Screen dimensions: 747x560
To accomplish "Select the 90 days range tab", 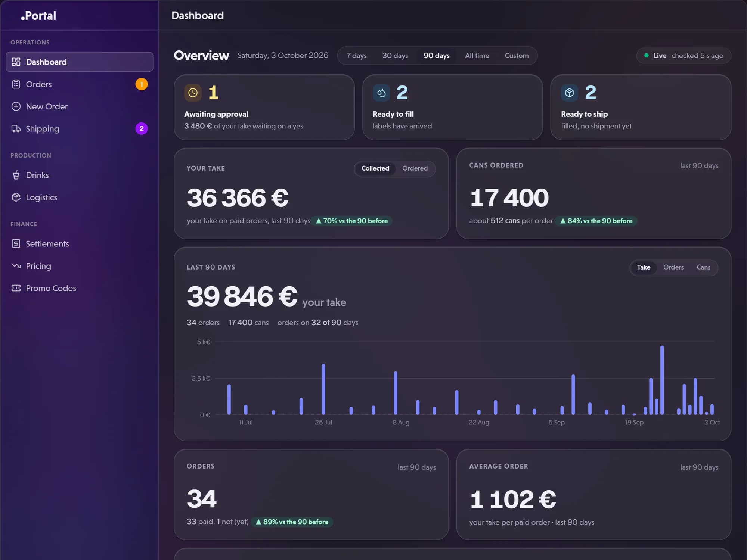I will tap(436, 56).
